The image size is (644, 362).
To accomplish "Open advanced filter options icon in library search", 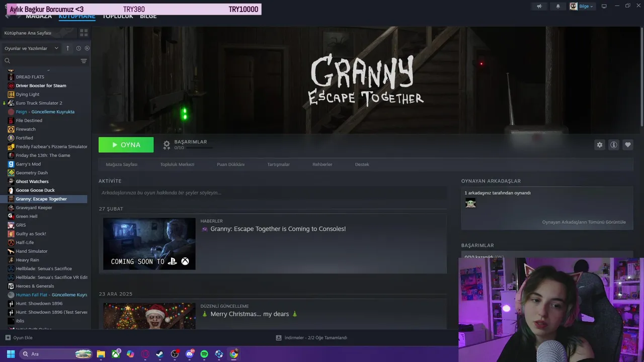I will pyautogui.click(x=84, y=61).
